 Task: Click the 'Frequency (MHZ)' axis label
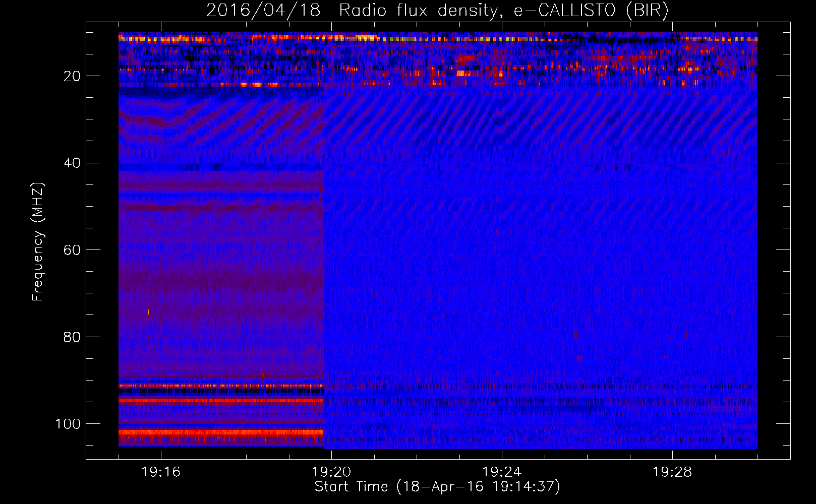(x=38, y=242)
